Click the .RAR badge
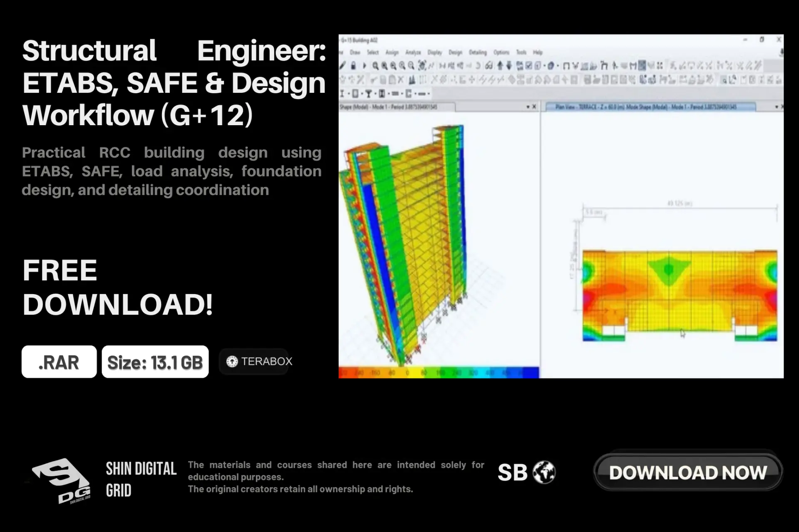Viewport: 799px width, 532px height. (59, 362)
